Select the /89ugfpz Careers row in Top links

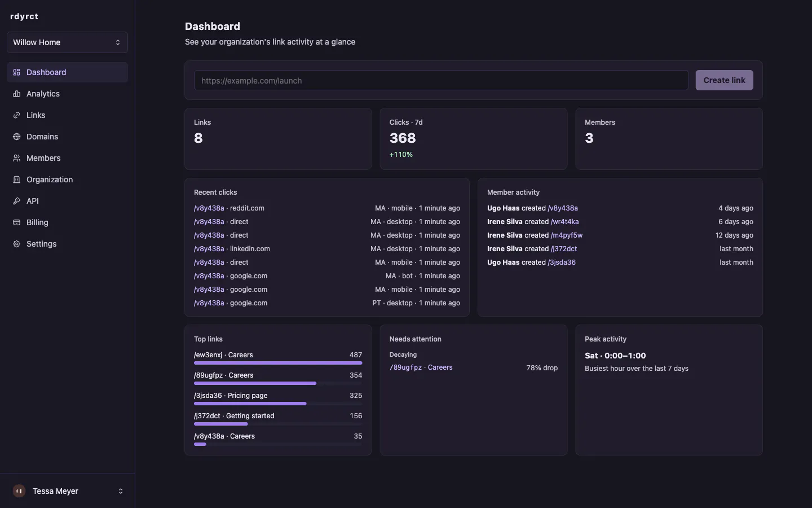(278, 378)
